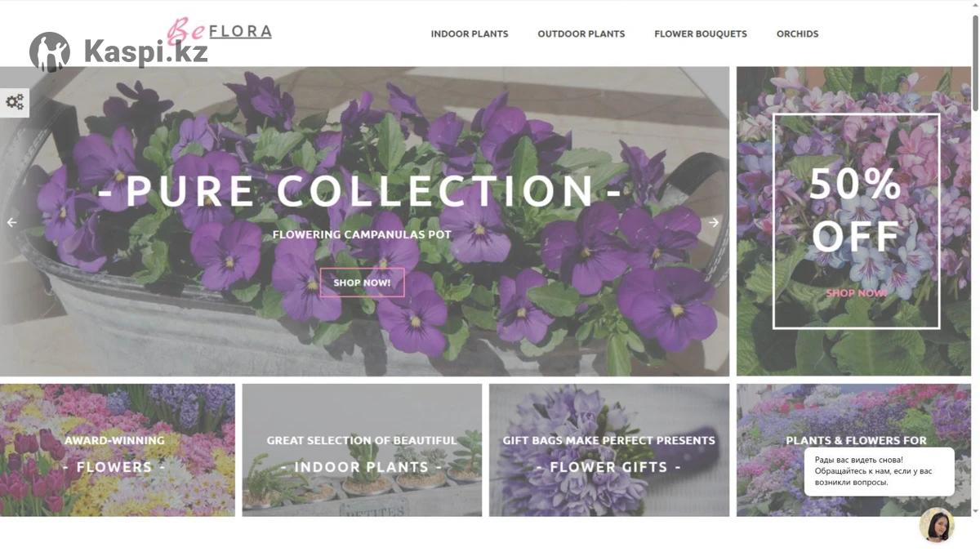This screenshot has width=980, height=552.
Task: Click the Pure Collection banner headline
Action: pos(360,192)
